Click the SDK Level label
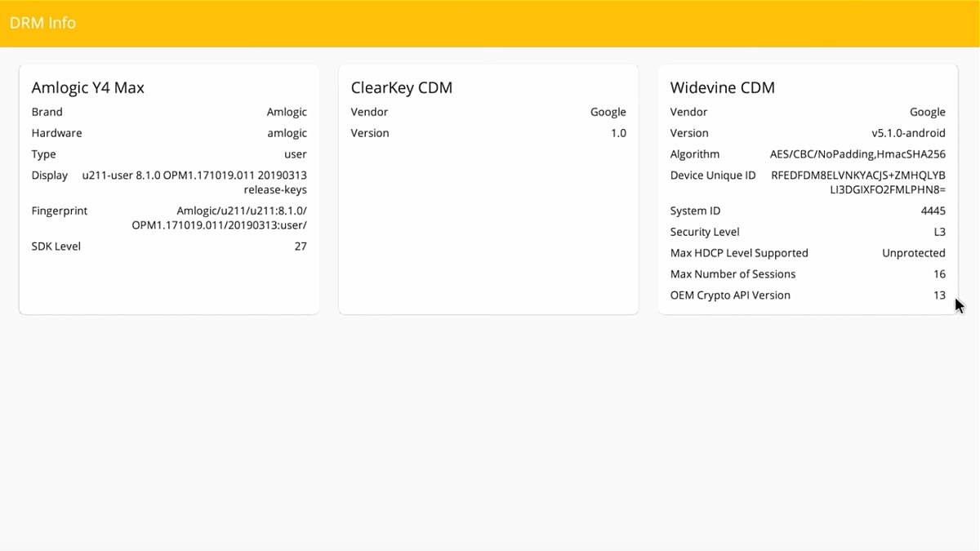This screenshot has width=980, height=551. pos(56,246)
